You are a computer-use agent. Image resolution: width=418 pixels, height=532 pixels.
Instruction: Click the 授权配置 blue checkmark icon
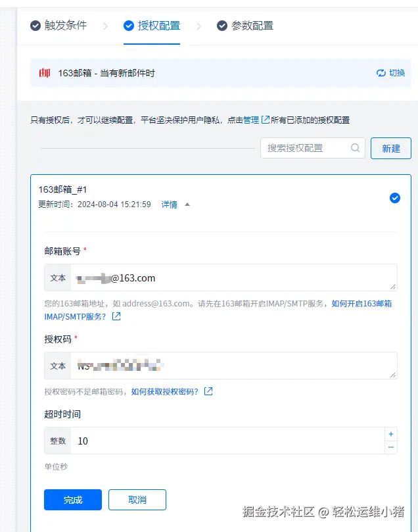point(129,26)
